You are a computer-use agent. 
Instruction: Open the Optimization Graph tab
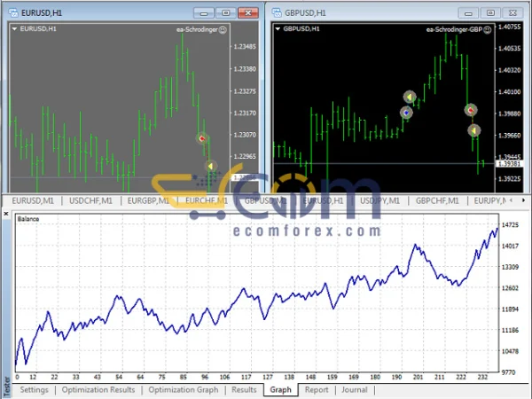coord(184,390)
